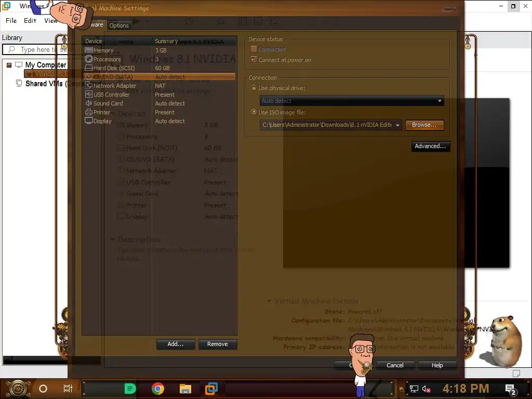Click the Cancel button
The image size is (532, 399).
tap(395, 365)
